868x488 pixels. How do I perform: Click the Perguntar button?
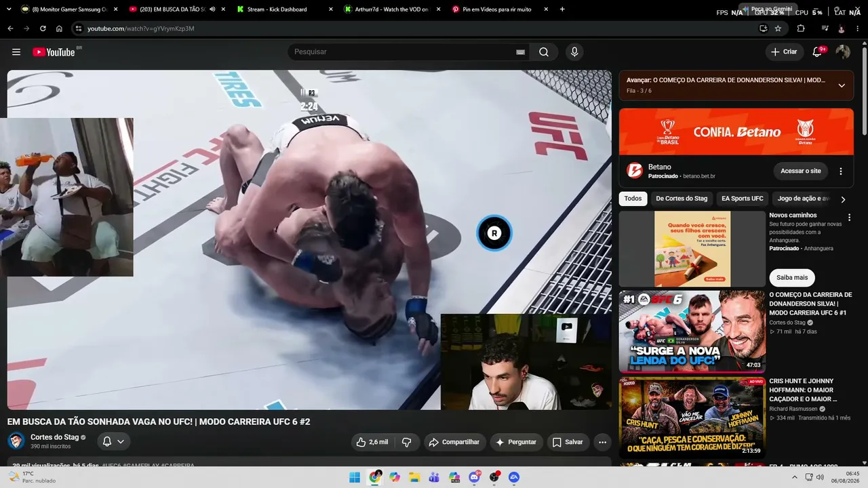(517, 442)
